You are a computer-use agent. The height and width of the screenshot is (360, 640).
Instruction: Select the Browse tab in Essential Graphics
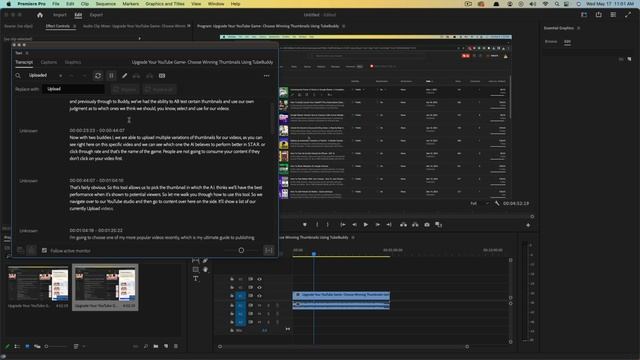[551, 42]
